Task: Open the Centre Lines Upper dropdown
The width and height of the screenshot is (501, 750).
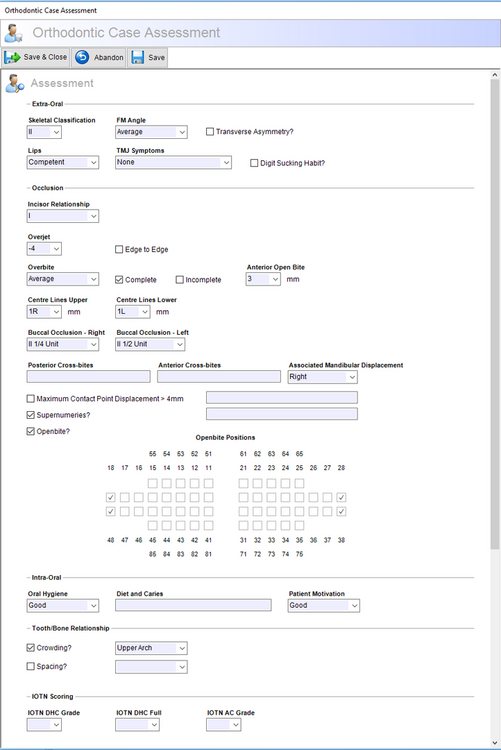Action: click(x=44, y=312)
